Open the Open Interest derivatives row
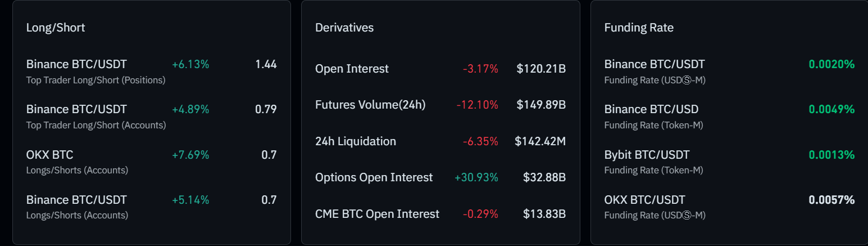The image size is (868, 246). click(x=352, y=69)
